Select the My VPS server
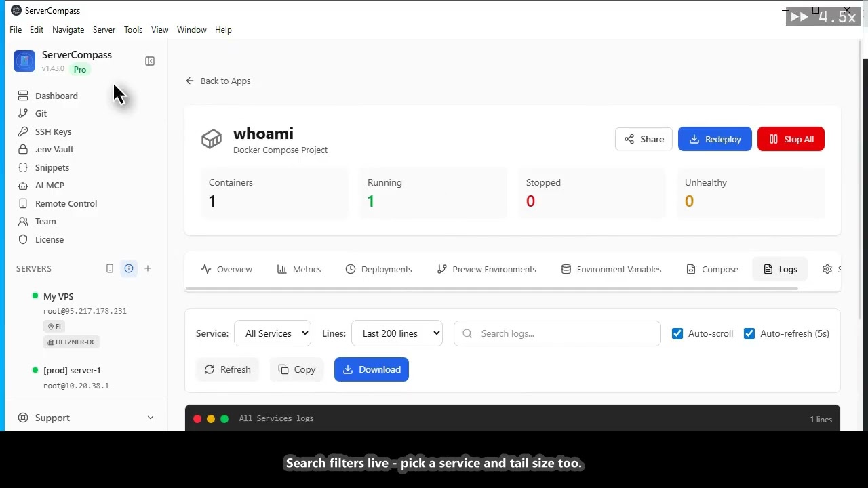This screenshot has height=488, width=868. pyautogui.click(x=58, y=296)
